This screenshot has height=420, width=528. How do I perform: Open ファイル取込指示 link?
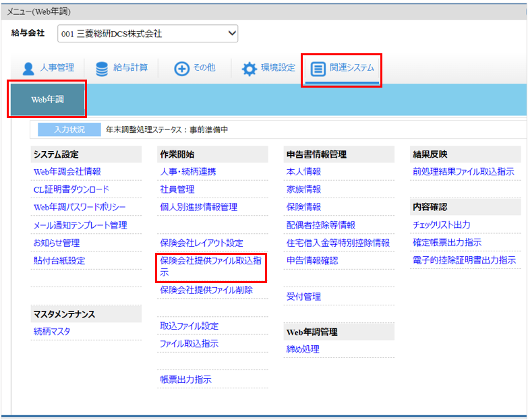189,344
